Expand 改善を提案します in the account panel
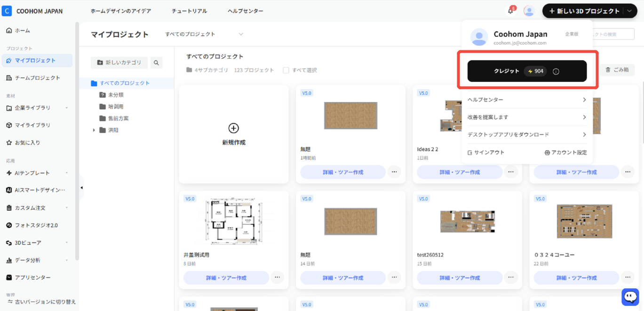 [527, 117]
